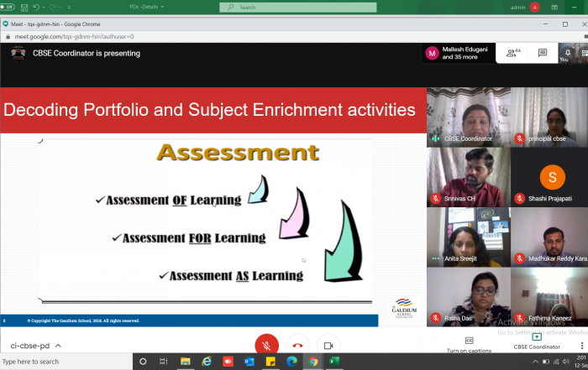Open red app icon on taskbar
The image size is (588, 370).
click(228, 362)
